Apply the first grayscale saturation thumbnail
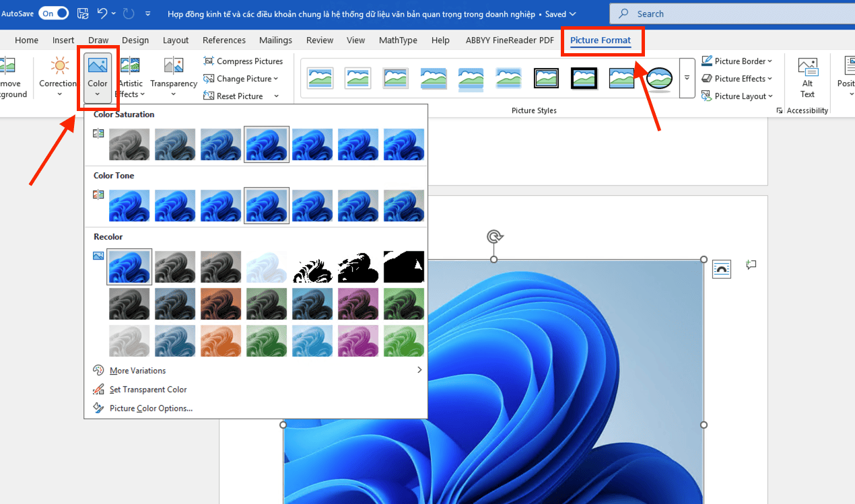This screenshot has width=855, height=504. tap(129, 145)
